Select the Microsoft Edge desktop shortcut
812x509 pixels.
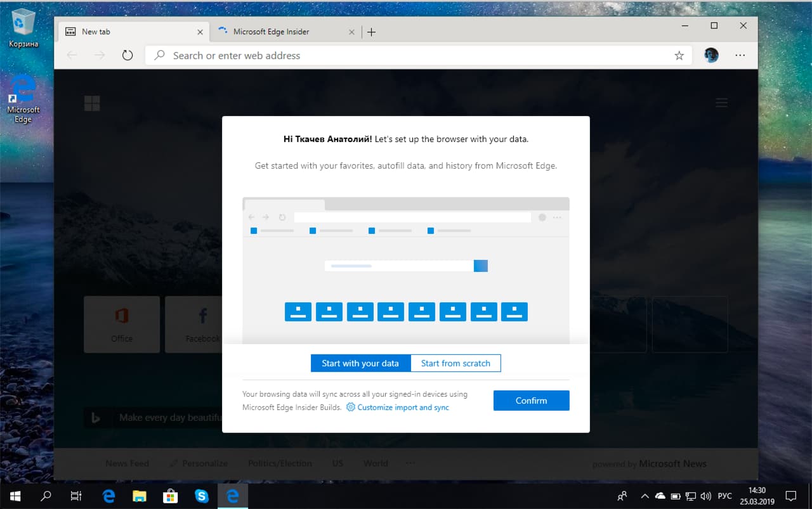[23, 98]
